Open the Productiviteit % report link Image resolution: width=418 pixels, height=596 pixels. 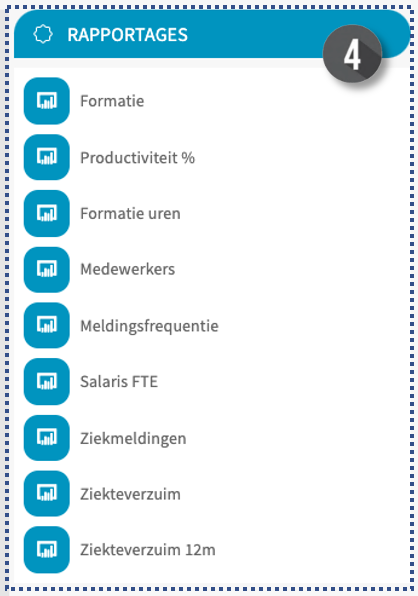coord(138,158)
